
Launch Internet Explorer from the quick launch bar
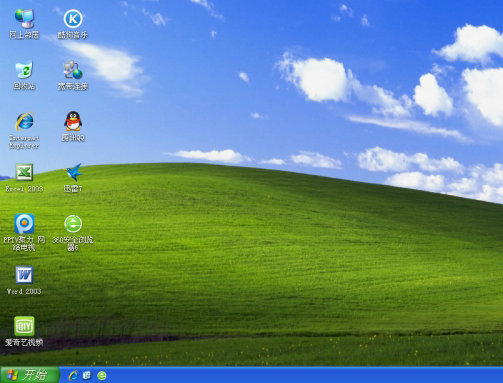(73, 376)
